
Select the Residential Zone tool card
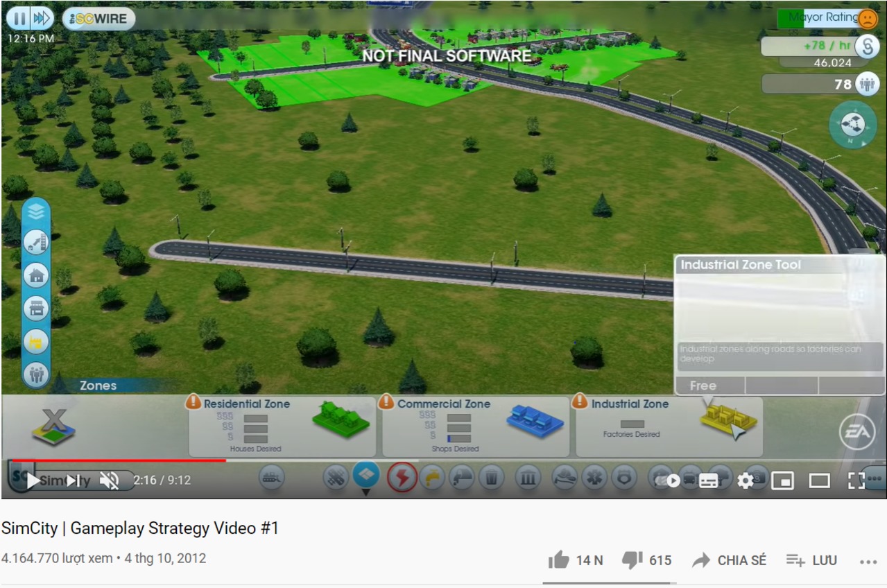282,426
